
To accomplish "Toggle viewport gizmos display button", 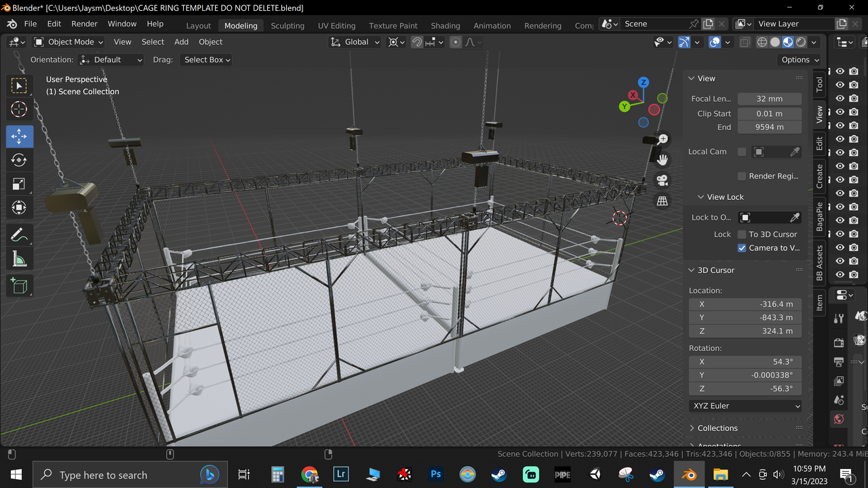I will pos(684,42).
